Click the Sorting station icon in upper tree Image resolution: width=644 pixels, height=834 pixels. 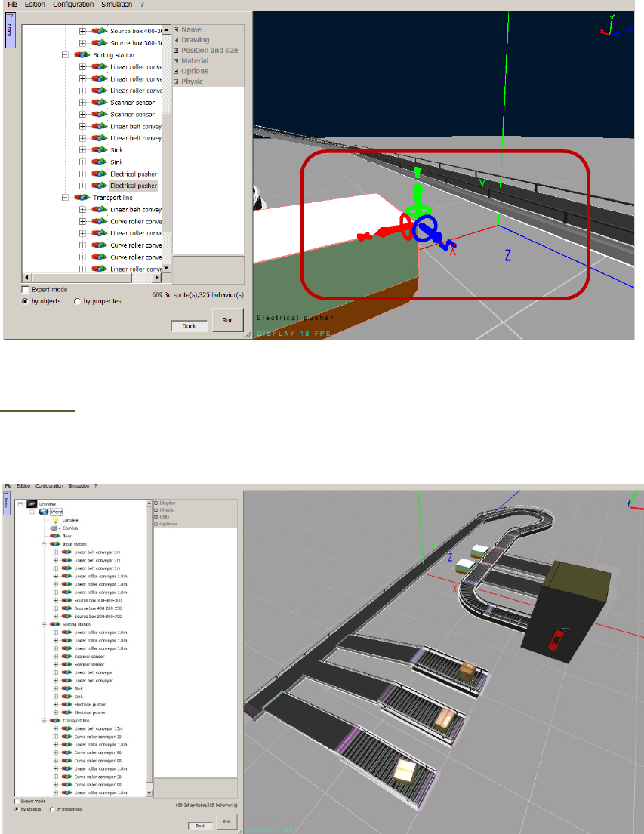click(82, 55)
